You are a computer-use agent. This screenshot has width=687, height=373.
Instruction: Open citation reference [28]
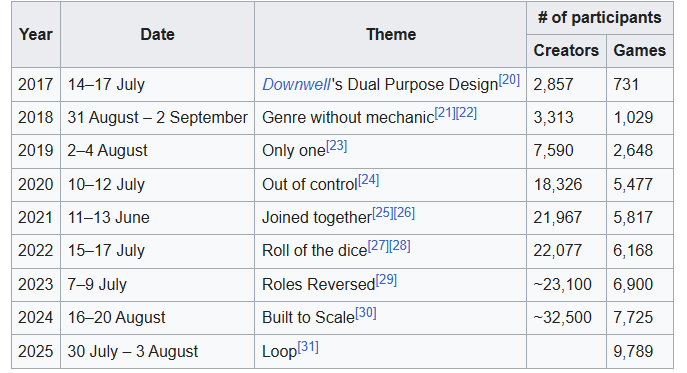pos(400,246)
